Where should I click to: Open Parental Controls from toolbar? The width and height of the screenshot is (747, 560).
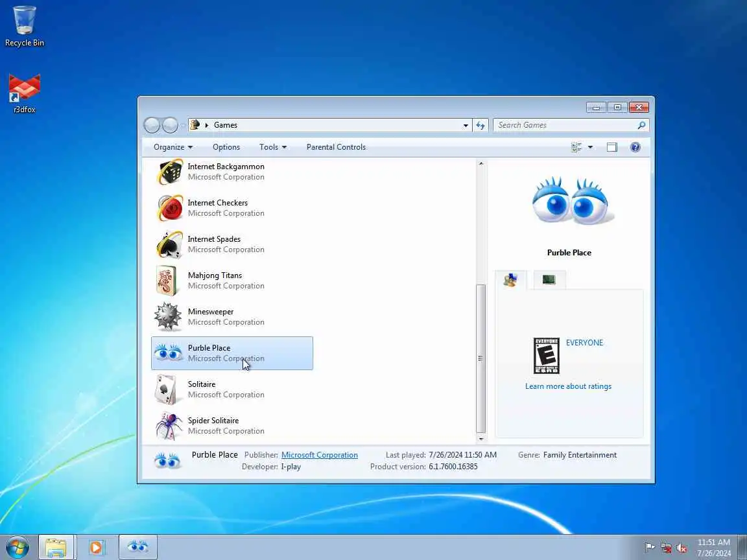336,147
